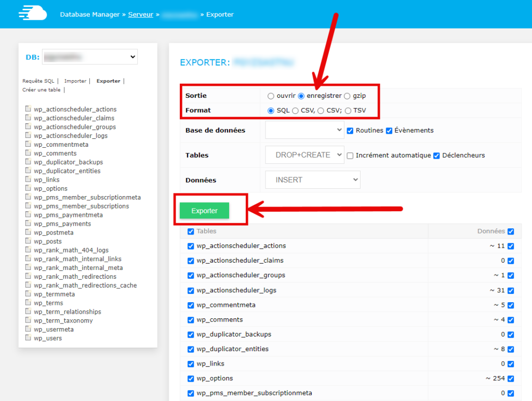Click the table icon beside wp_duplicator_backups in sidebar
532x401 pixels.
pyautogui.click(x=28, y=162)
